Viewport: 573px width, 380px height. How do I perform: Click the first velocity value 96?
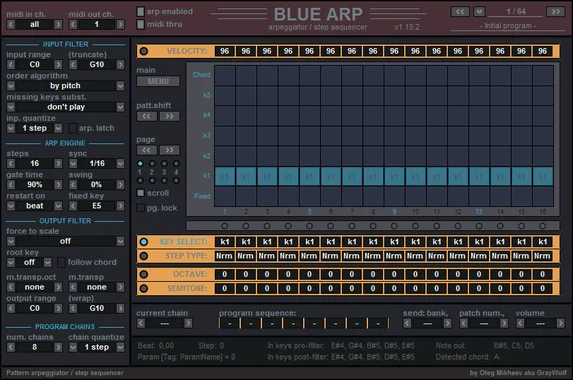click(x=225, y=51)
